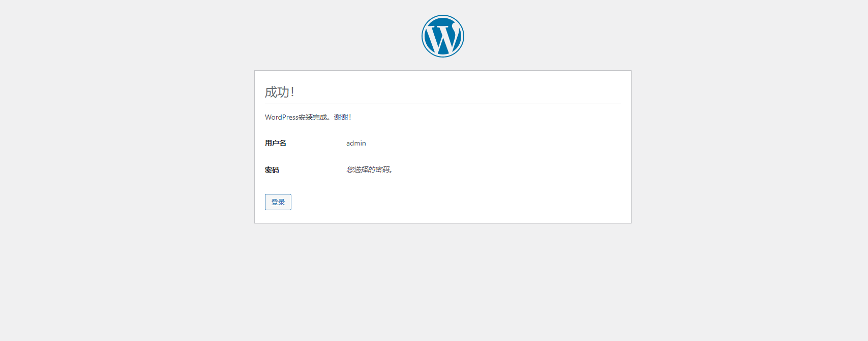Click the 您选择的密码。 text
This screenshot has width=868, height=341.
(x=370, y=169)
